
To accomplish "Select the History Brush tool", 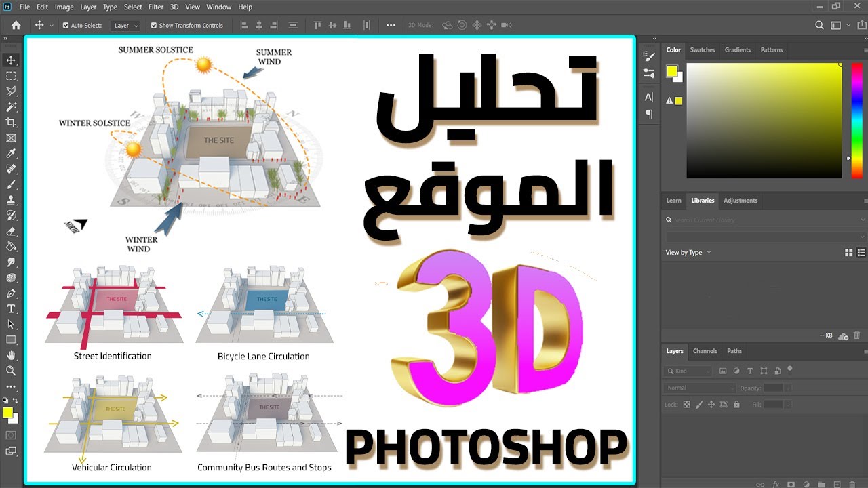I will point(11,216).
